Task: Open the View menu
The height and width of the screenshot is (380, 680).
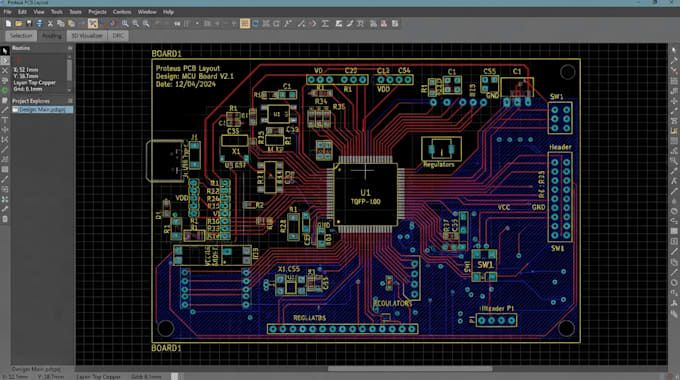Action: click(39, 12)
